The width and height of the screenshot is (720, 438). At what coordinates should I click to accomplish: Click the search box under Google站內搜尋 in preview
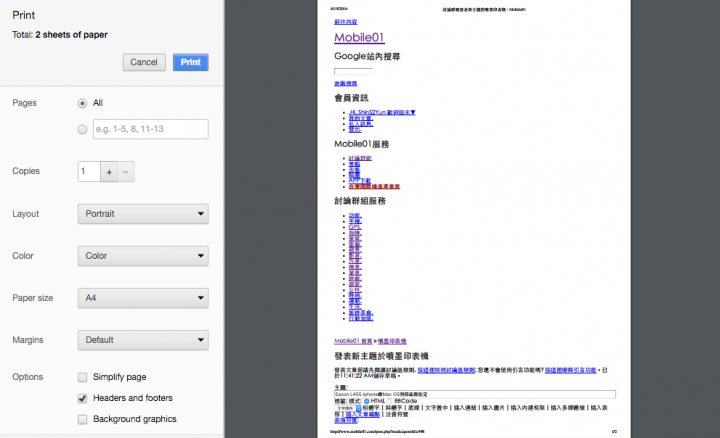[353, 71]
